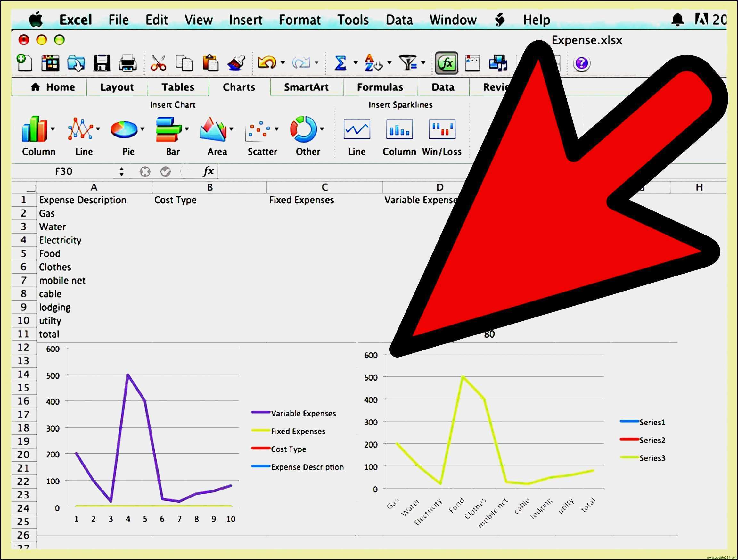Switch to the SmartArt ribbon tab
Viewport: 738px width, 560px height.
306,87
